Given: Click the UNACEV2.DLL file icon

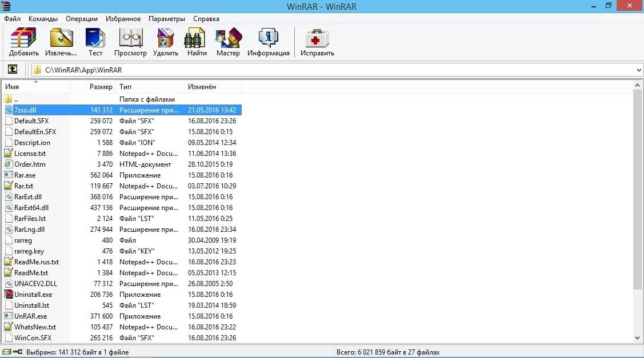Looking at the screenshot, I should (x=8, y=284).
